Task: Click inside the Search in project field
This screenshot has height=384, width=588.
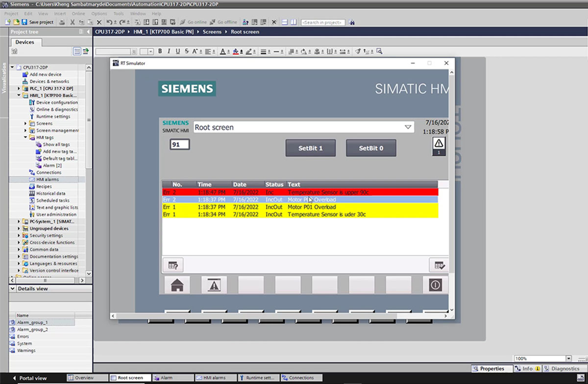Action: coord(322,22)
